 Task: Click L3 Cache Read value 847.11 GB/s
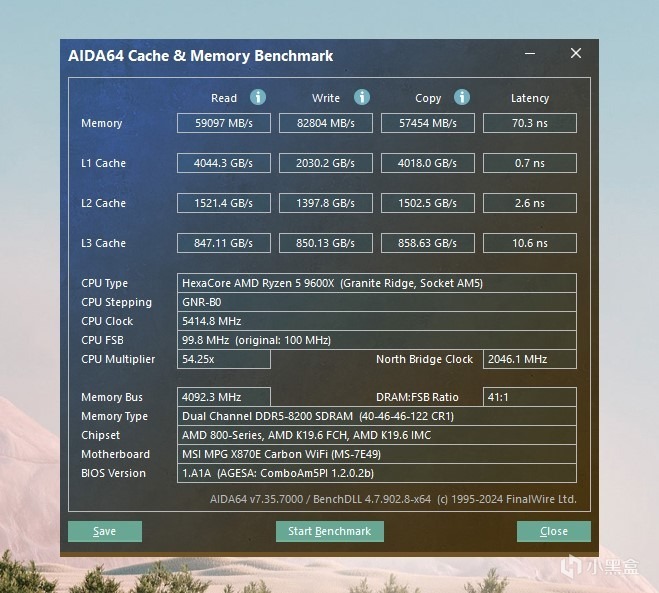click(224, 243)
